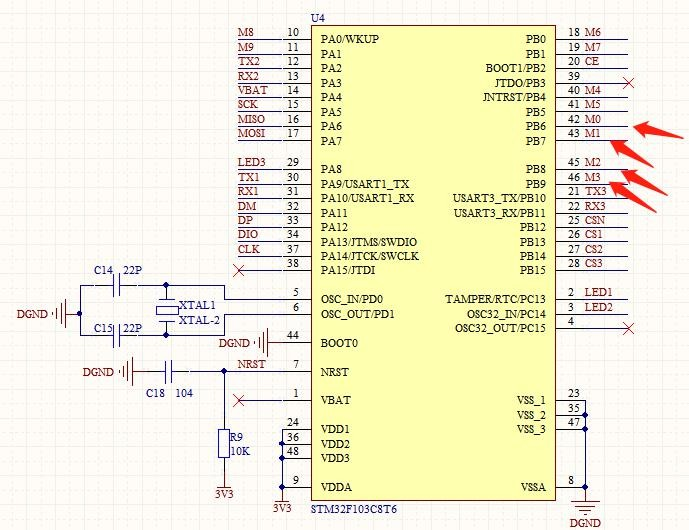Select the M9 net label

246,47
